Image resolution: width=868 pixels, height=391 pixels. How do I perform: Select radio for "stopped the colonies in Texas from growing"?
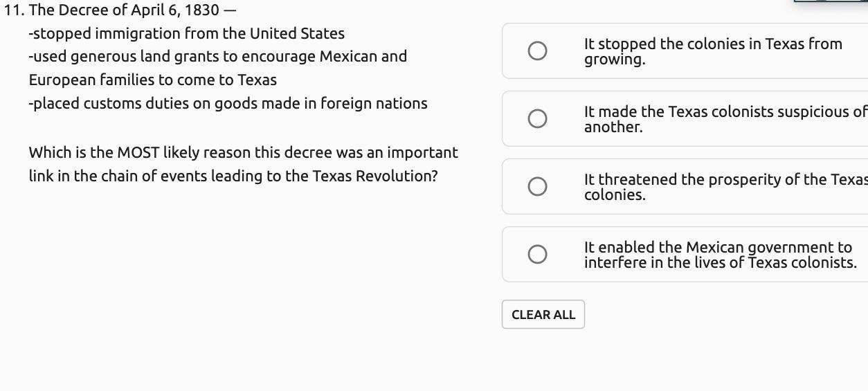537,51
